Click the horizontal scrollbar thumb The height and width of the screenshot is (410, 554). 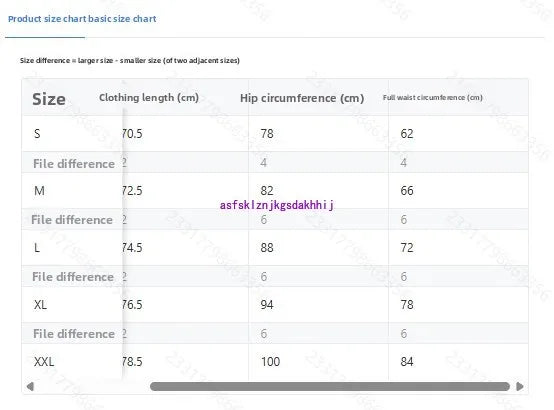(x=330, y=386)
